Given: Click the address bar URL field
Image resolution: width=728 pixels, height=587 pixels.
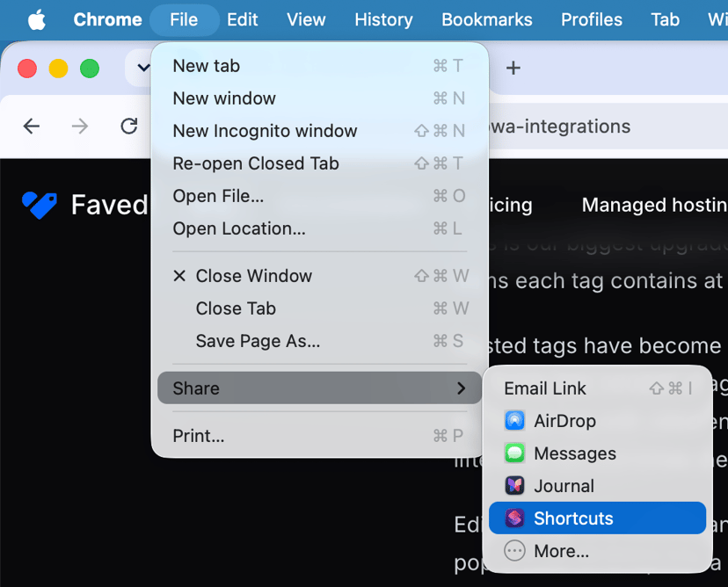Looking at the screenshot, I should (x=608, y=127).
